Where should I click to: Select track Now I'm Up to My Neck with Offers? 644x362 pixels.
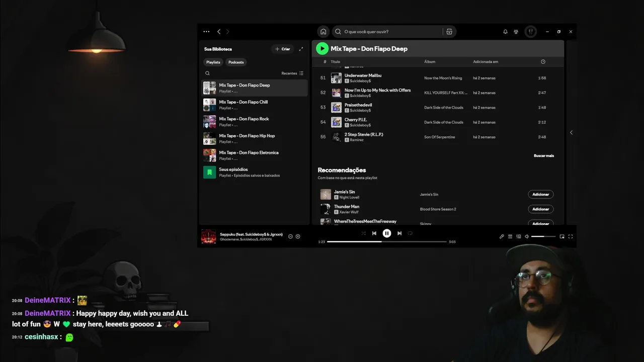point(377,90)
